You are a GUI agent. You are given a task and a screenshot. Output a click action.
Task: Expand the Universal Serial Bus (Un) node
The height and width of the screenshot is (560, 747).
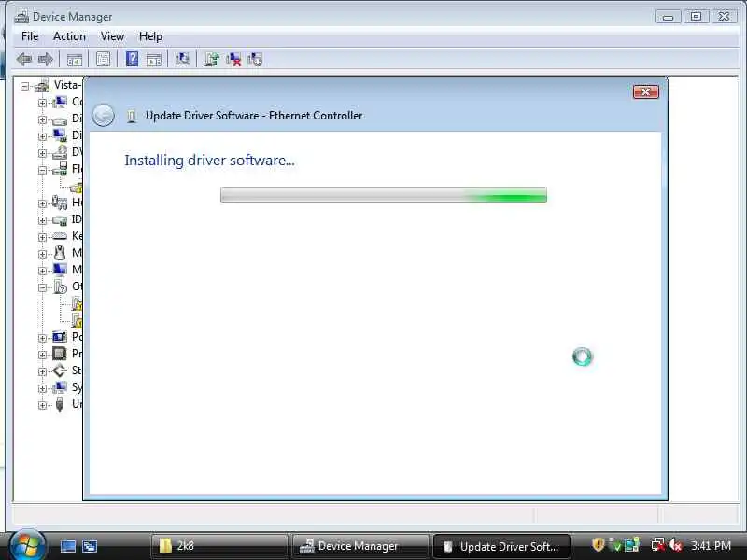(x=42, y=405)
